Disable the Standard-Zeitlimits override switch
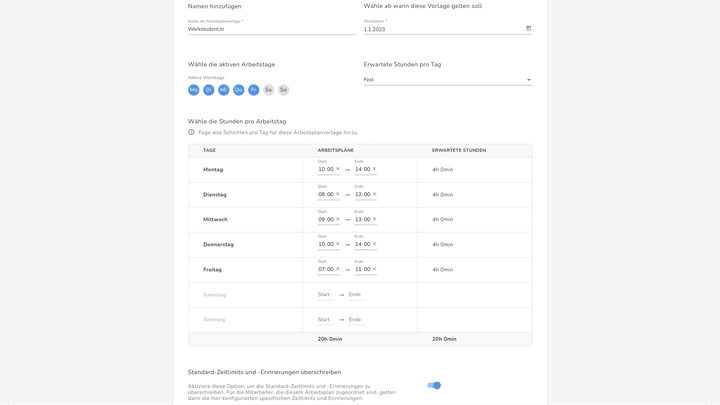Screen dimensions: 720x405 tap(434, 385)
